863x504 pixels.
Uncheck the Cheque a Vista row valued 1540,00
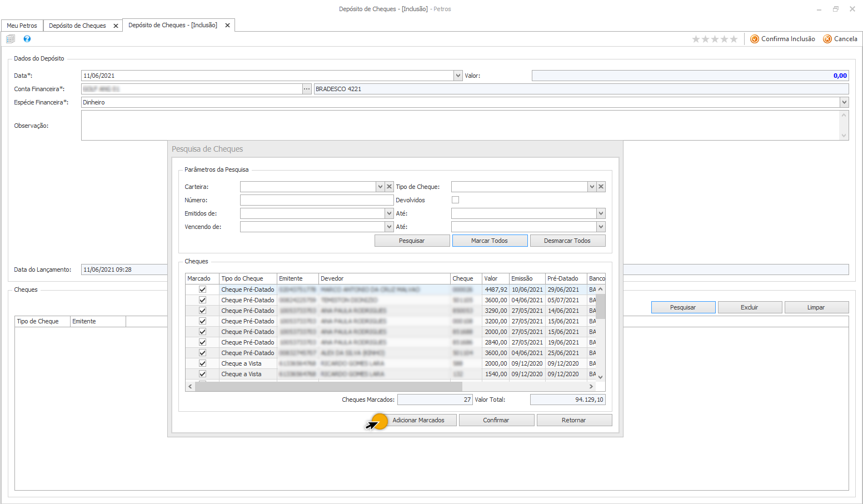pyautogui.click(x=203, y=374)
